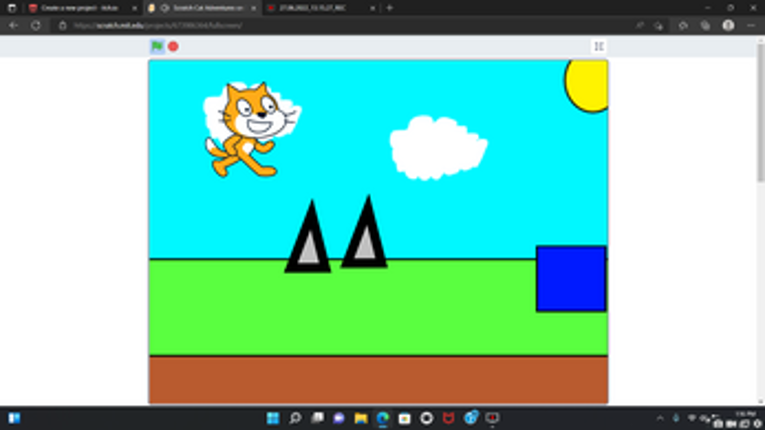This screenshot has height=430, width=765.
Task: Click the page vertical scrollbar
Action: (x=761, y=112)
